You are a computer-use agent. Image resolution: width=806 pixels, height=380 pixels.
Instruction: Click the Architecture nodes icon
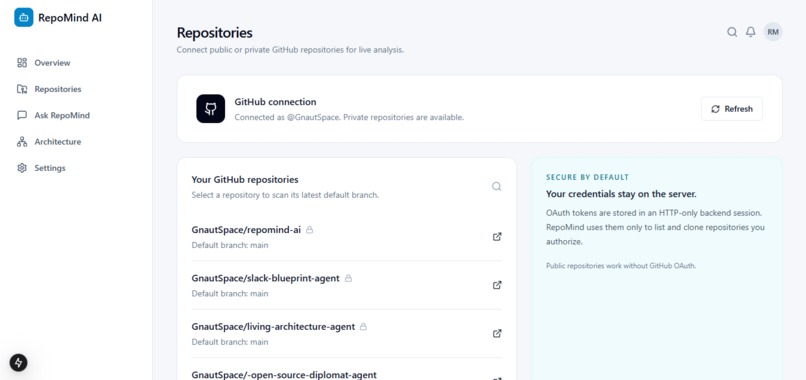(x=22, y=141)
